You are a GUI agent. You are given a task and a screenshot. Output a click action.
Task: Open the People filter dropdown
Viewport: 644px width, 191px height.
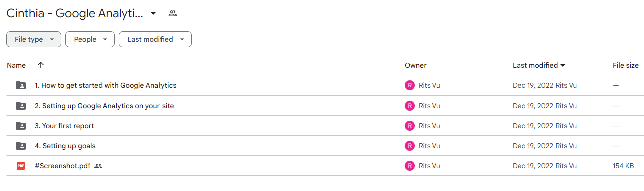[90, 39]
